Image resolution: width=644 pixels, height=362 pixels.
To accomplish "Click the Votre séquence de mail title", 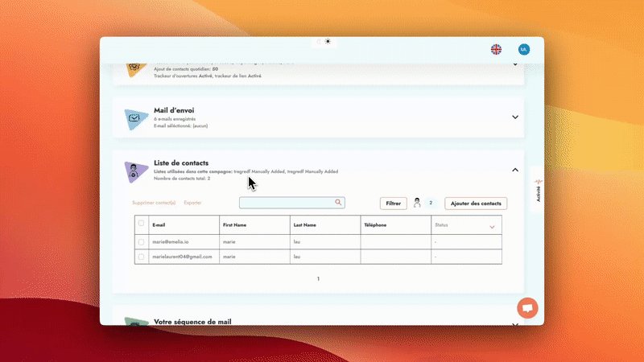I will coord(192,322).
